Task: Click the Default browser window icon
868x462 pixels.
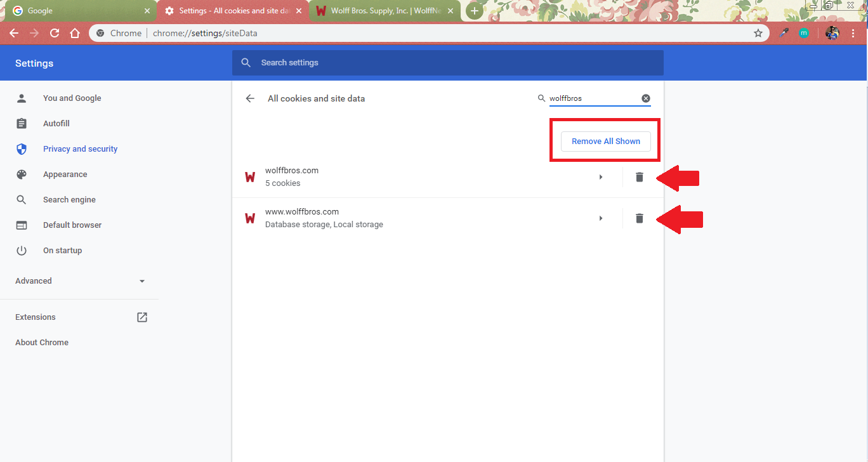Action: (x=22, y=225)
